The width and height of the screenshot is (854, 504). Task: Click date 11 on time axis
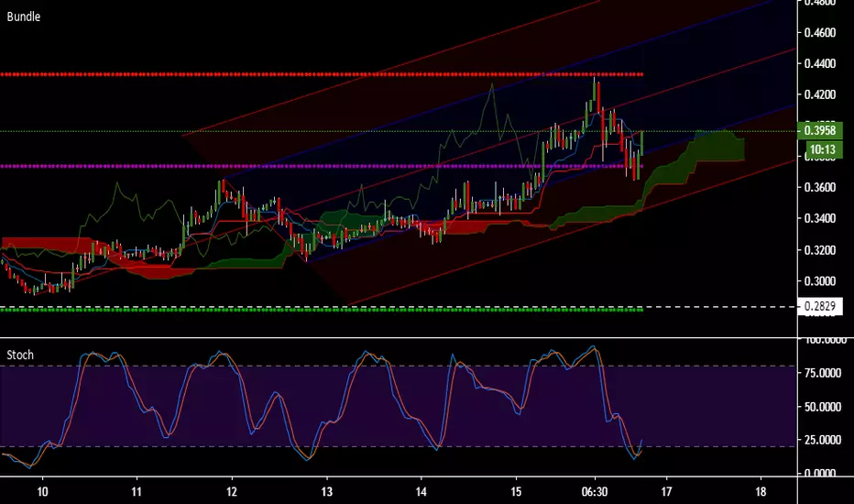point(137,492)
